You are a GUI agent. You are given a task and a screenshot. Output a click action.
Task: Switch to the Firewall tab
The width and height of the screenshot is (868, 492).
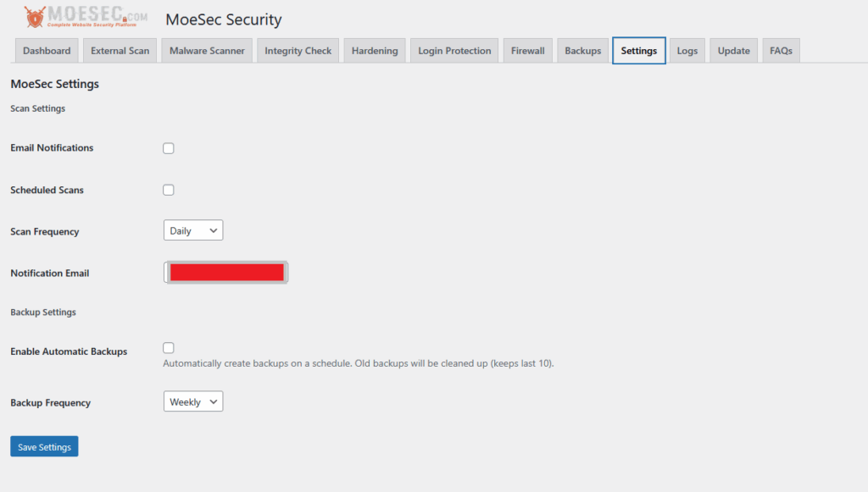pos(527,50)
